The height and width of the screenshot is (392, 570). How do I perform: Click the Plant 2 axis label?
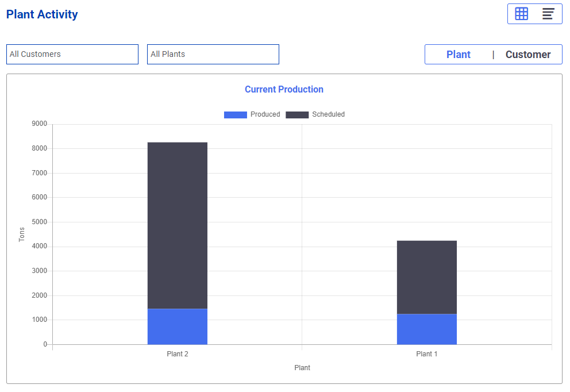tap(178, 354)
